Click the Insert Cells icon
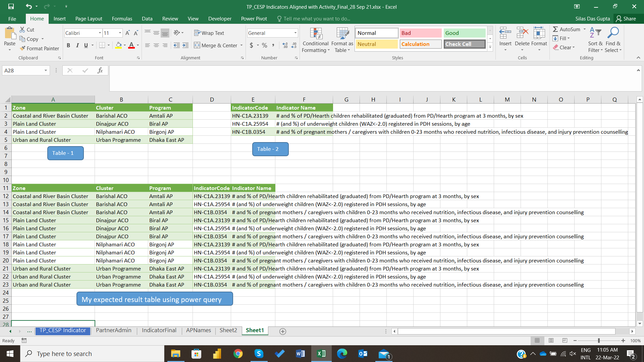The image size is (644, 362). 505,33
